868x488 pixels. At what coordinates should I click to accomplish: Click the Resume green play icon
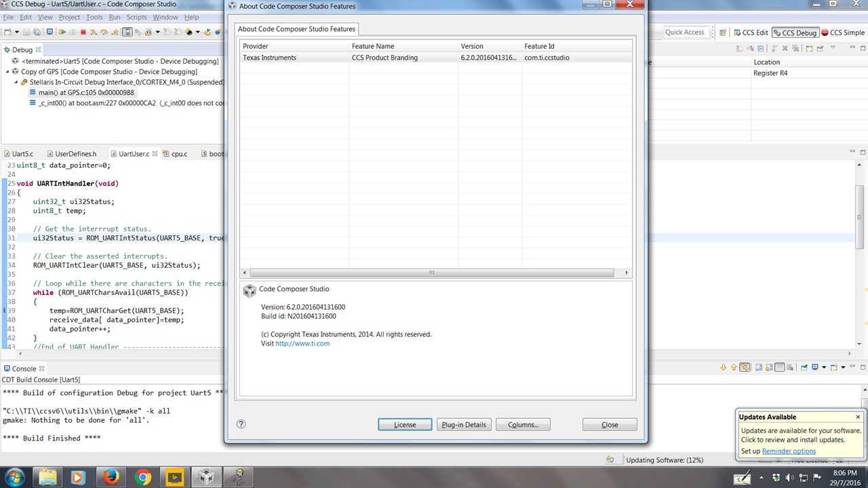tap(62, 32)
